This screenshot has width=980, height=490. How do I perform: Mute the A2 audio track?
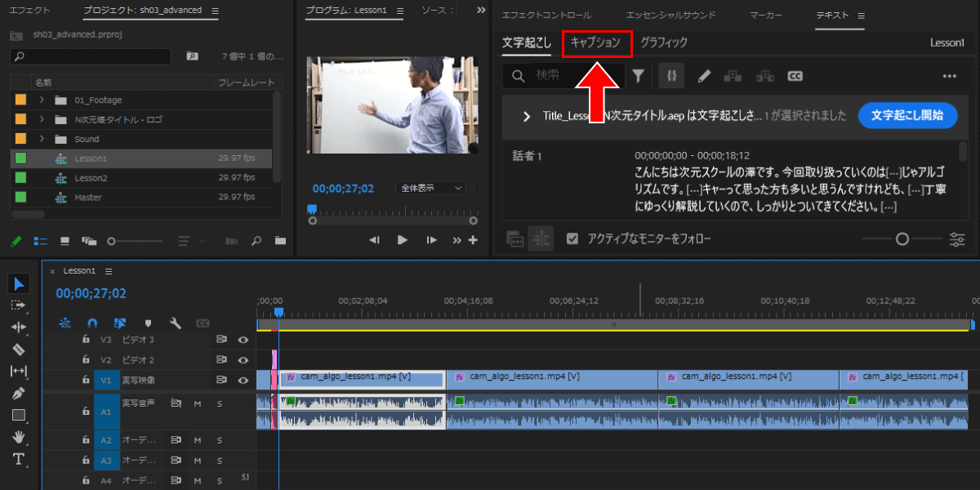point(197,440)
